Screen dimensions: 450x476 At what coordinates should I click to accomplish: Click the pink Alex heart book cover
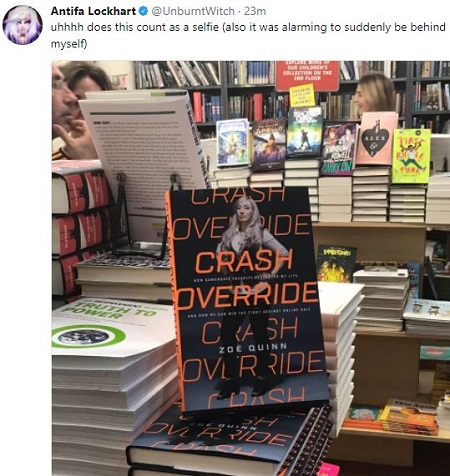(376, 138)
